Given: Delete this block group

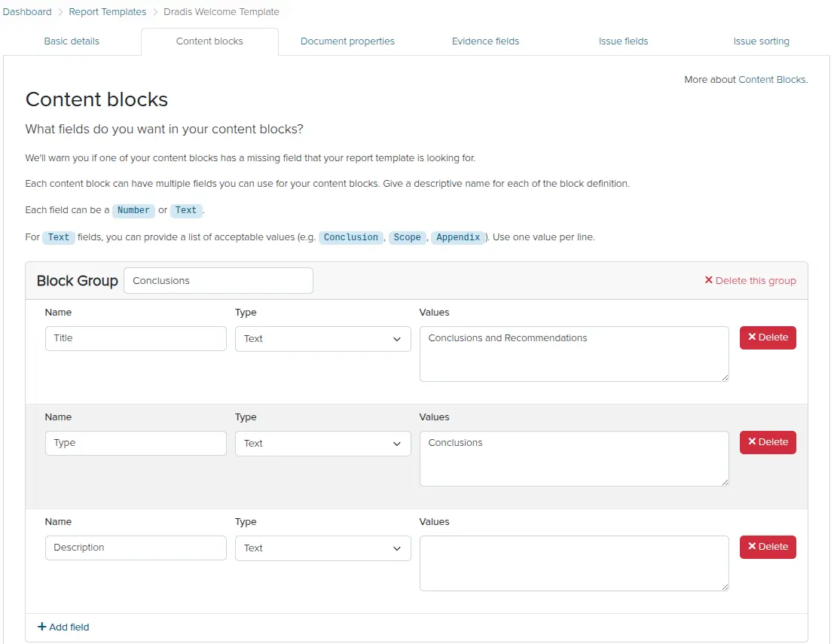Looking at the screenshot, I should click(750, 280).
